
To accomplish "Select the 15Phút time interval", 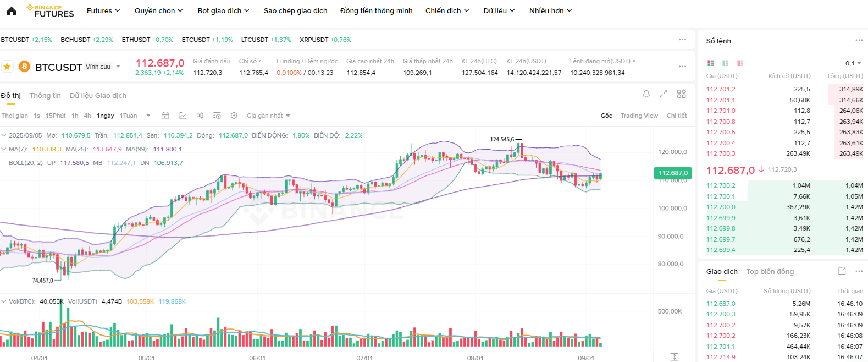I will coord(56,116).
